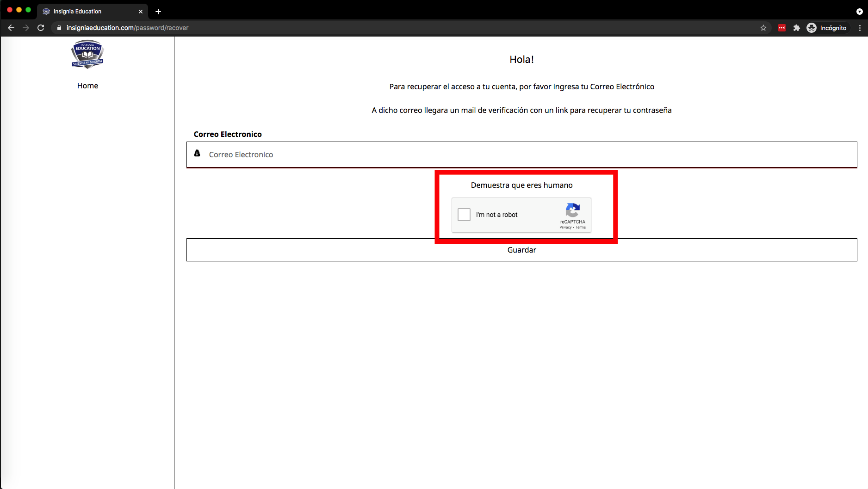Open the Extensions puzzle-piece menu
Screen dimensions: 868x489
coord(796,28)
